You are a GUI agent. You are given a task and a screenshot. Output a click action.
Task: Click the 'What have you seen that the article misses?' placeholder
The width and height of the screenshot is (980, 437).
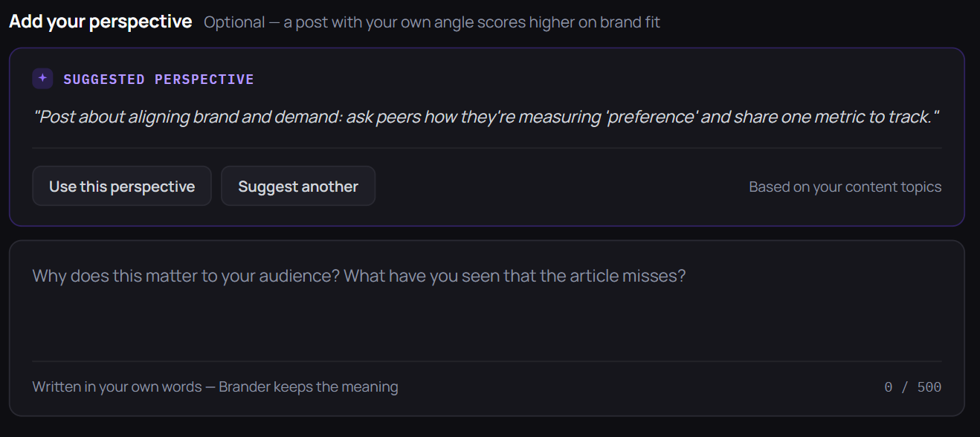point(515,276)
